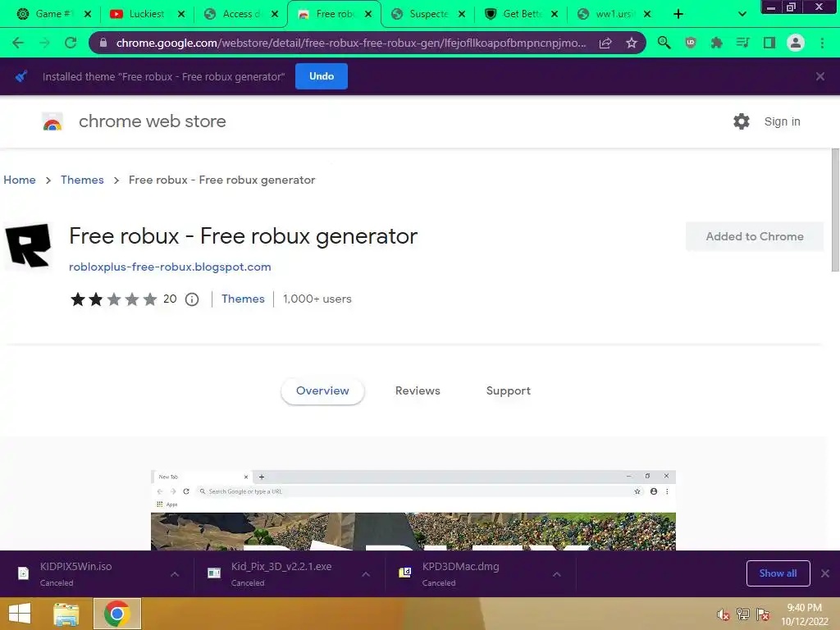Screen dimensions: 840x630
Task: Go to the Themes breadcrumb link
Action: pyautogui.click(x=82, y=180)
